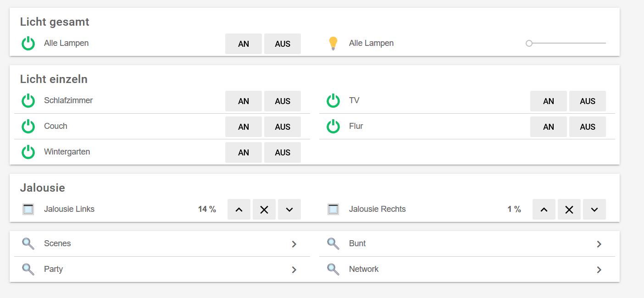
Task: Click the blind icon for Jalousie Links
Action: pyautogui.click(x=28, y=210)
